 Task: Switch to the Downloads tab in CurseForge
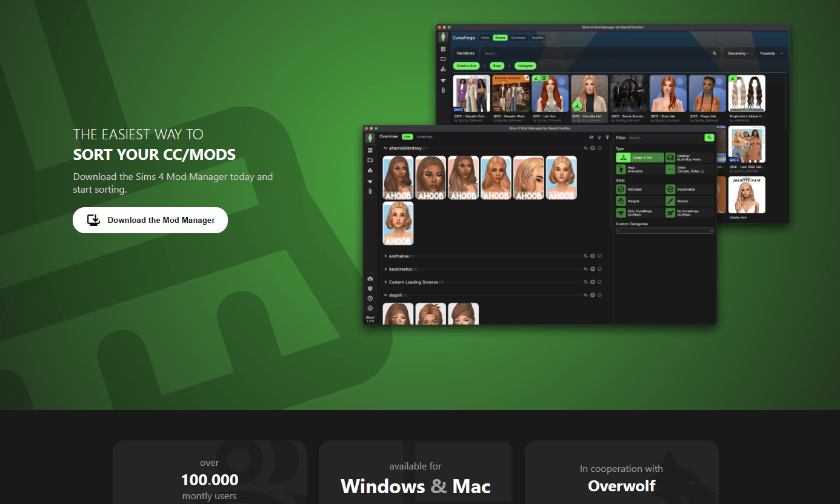(x=518, y=38)
